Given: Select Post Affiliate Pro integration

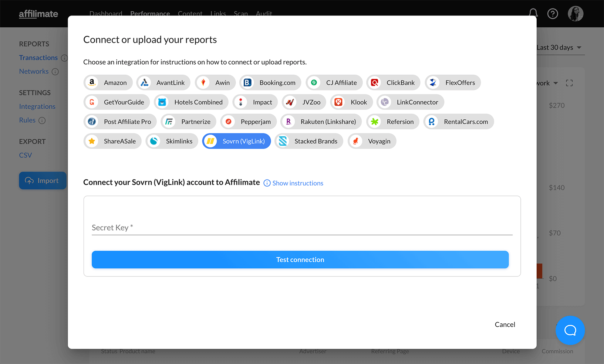Looking at the screenshot, I should (120, 122).
